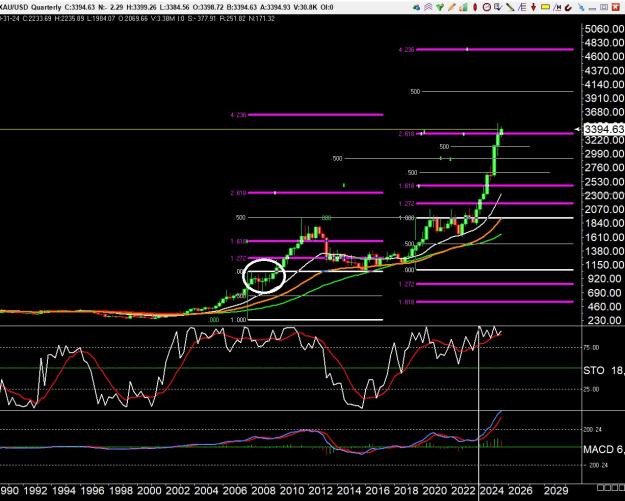Image resolution: width=625 pixels, height=501 pixels.
Task: Click the 2029 label on time axis
Action: point(556,490)
